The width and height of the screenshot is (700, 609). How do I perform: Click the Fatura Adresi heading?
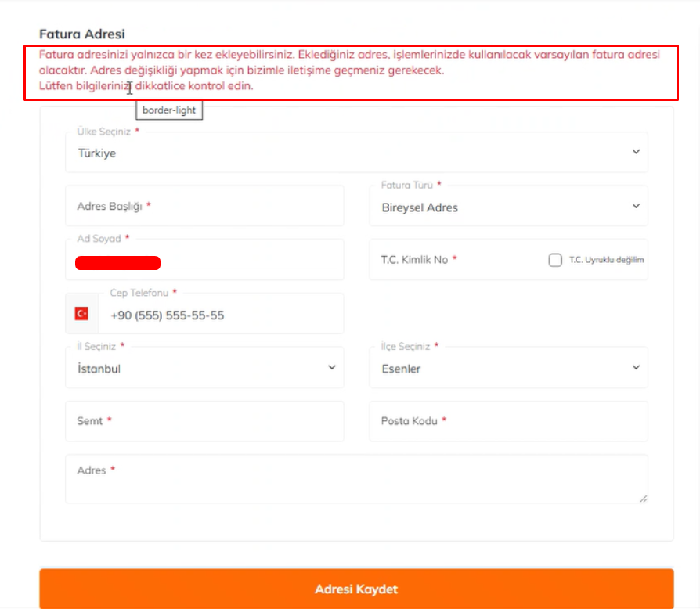click(82, 34)
